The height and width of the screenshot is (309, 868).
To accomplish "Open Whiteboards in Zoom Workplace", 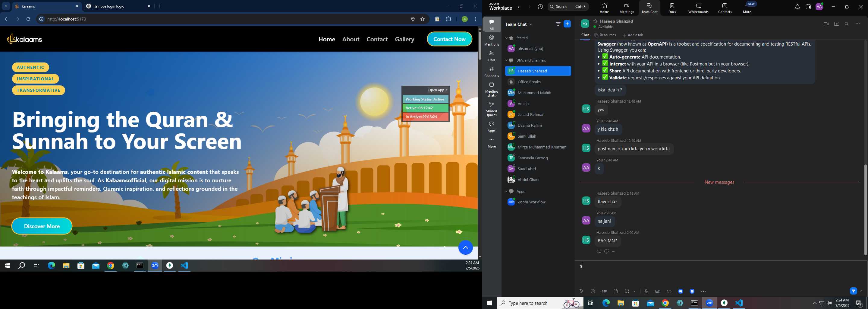I will [x=699, y=8].
